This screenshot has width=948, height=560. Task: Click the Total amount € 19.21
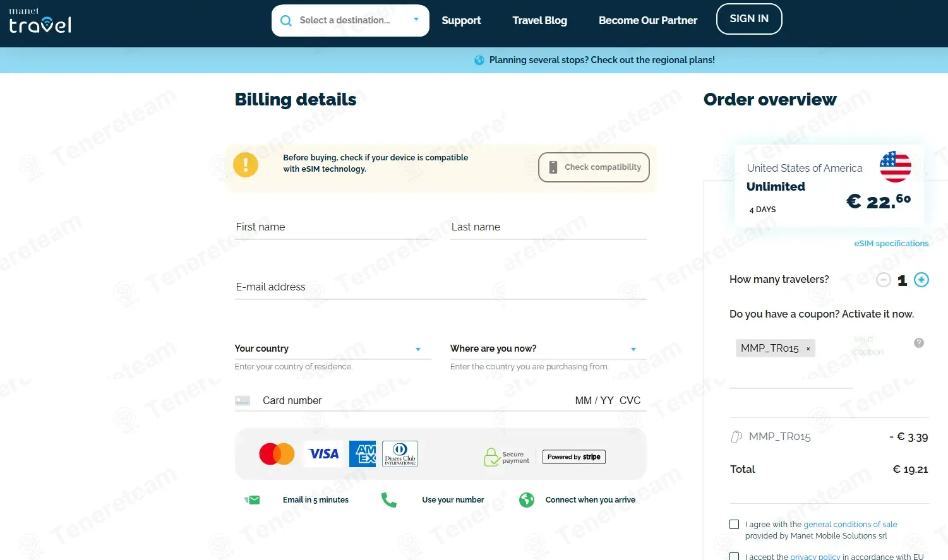[910, 470]
